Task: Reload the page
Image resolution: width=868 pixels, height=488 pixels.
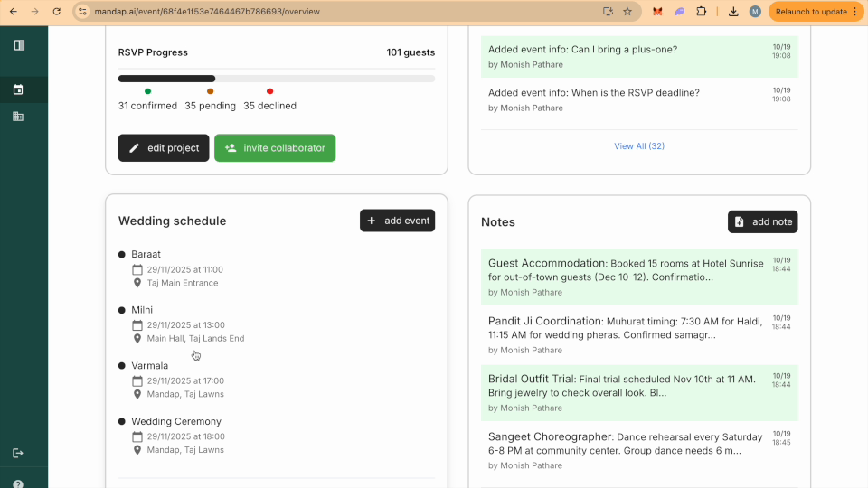Action: 56,12
